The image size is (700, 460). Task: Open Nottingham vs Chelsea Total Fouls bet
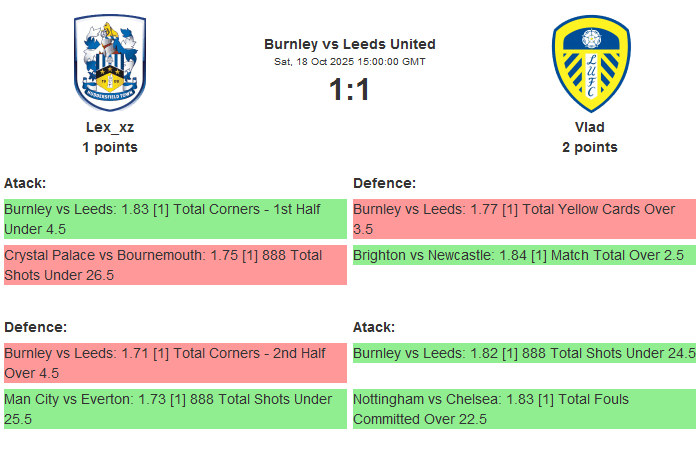click(524, 409)
